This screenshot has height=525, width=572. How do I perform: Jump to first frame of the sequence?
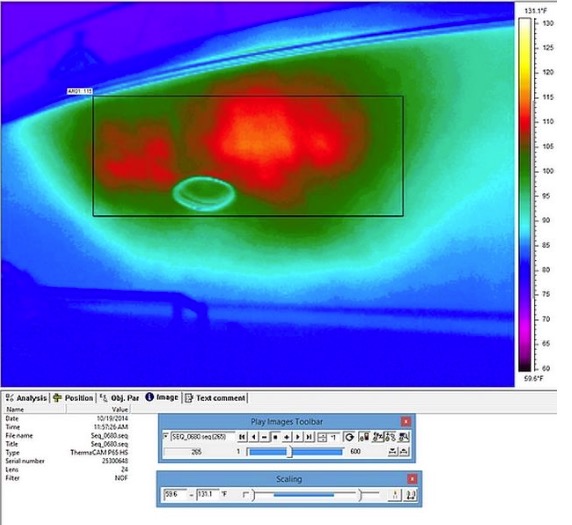coord(242,437)
